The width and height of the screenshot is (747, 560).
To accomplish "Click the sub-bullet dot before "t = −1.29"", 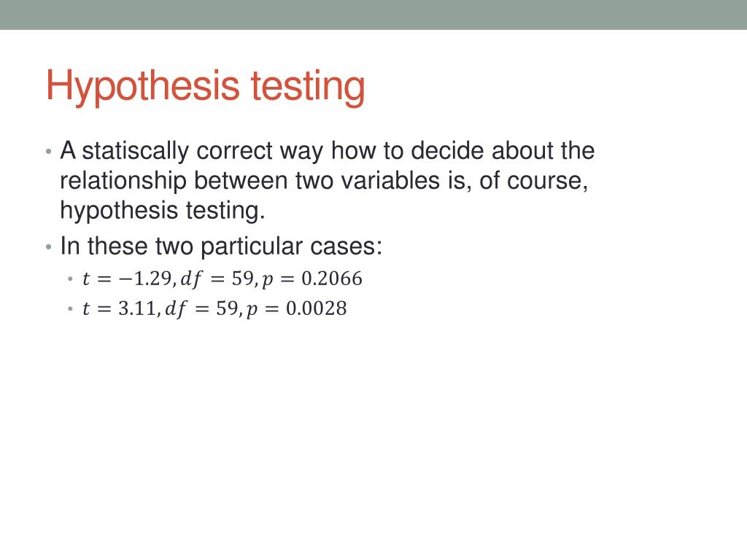I will [x=71, y=279].
